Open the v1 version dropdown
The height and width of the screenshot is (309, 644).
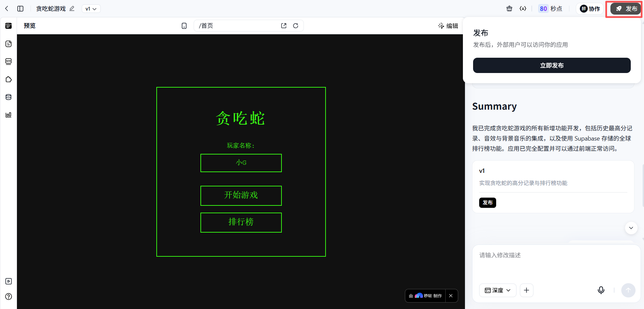tap(91, 9)
